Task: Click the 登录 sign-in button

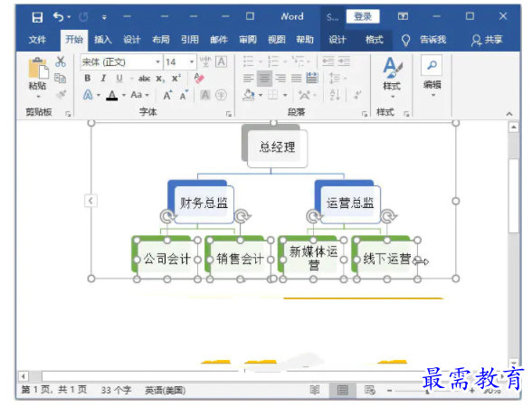Action: [363, 16]
